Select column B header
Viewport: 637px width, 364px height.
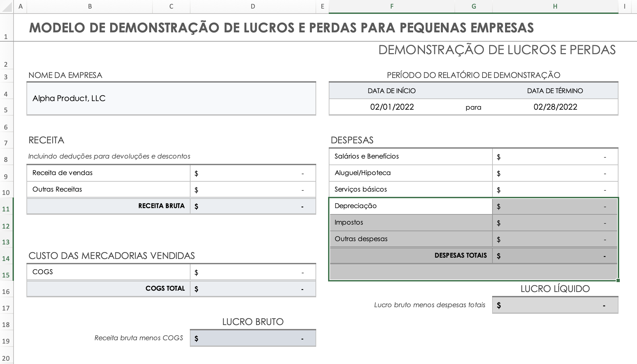tap(90, 6)
